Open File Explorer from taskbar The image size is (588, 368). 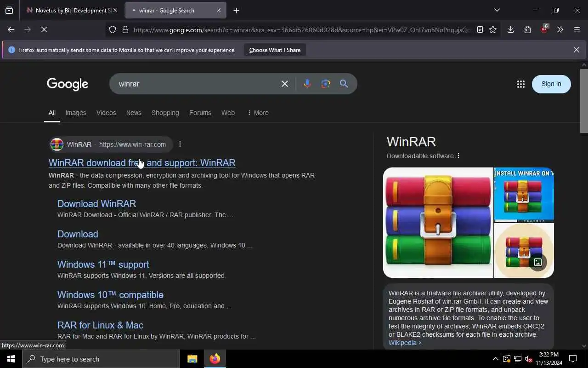(192, 359)
